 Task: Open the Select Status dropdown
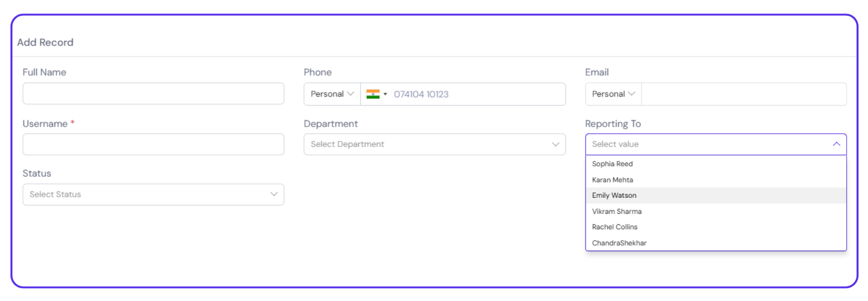click(149, 194)
